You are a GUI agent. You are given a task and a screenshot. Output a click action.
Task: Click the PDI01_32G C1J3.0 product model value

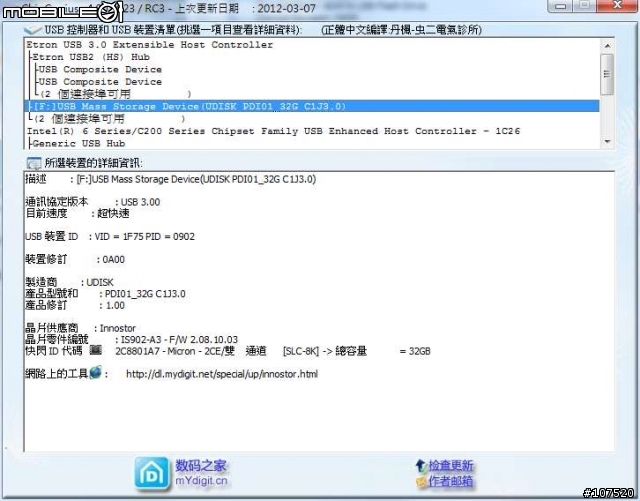click(x=145, y=294)
